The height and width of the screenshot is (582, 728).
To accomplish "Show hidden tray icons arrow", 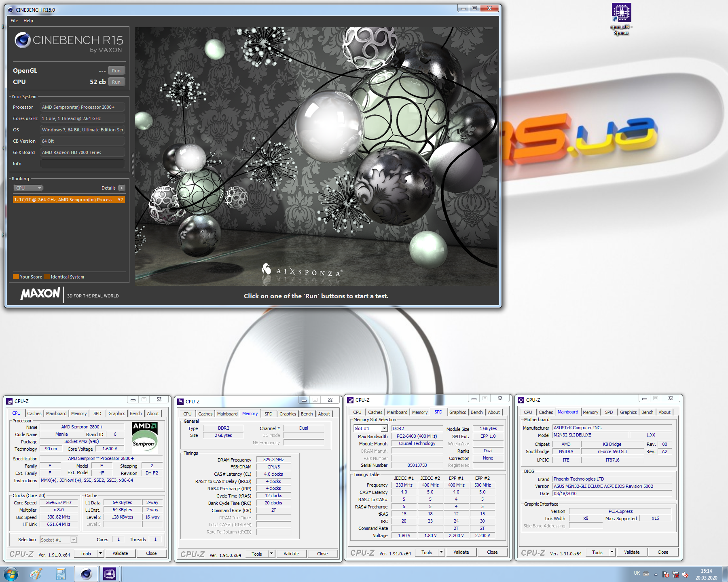I will tap(656, 574).
